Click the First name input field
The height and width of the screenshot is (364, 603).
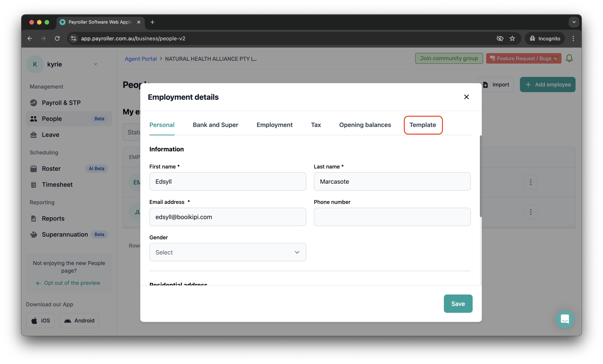(228, 181)
